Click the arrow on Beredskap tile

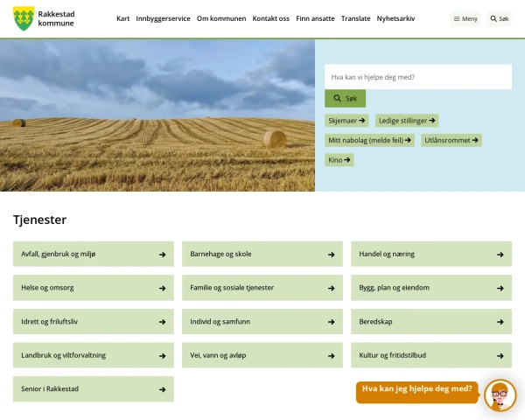coord(500,322)
